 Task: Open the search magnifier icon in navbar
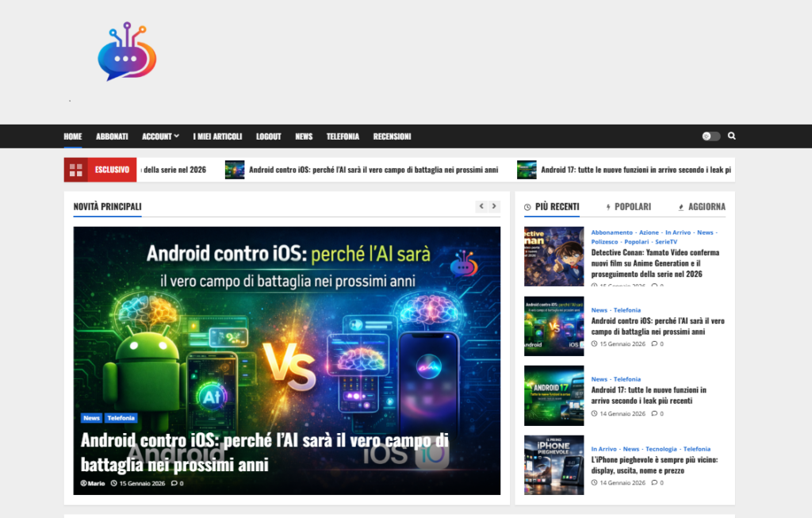pos(731,136)
